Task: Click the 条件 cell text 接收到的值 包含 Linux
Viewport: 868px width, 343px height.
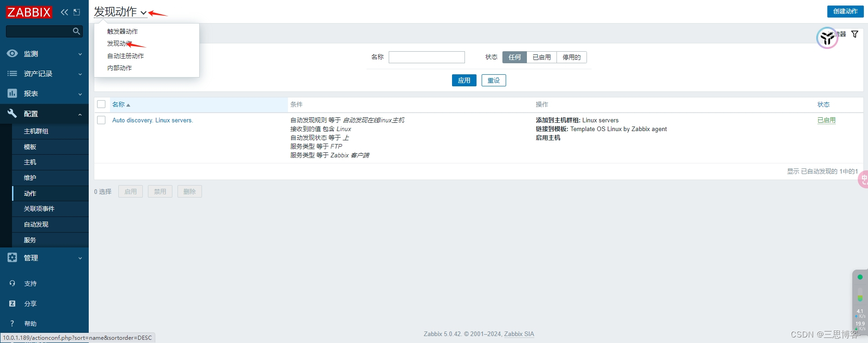Action: point(321,129)
